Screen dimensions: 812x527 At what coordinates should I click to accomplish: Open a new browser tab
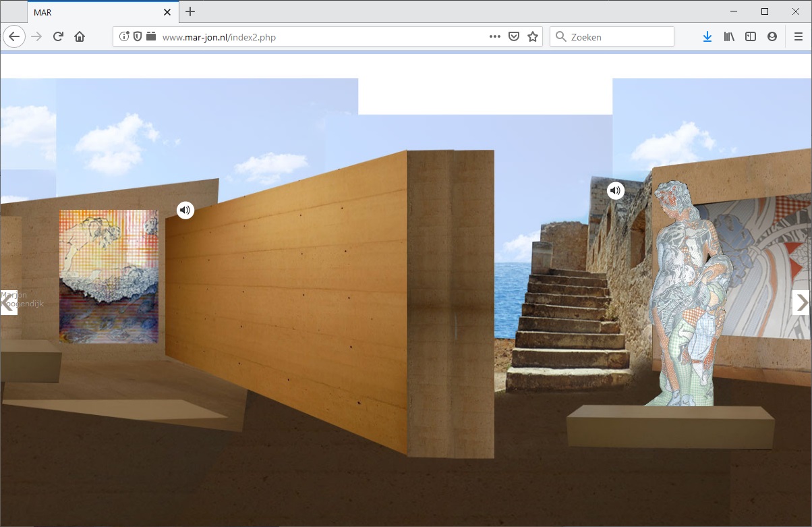coord(190,11)
